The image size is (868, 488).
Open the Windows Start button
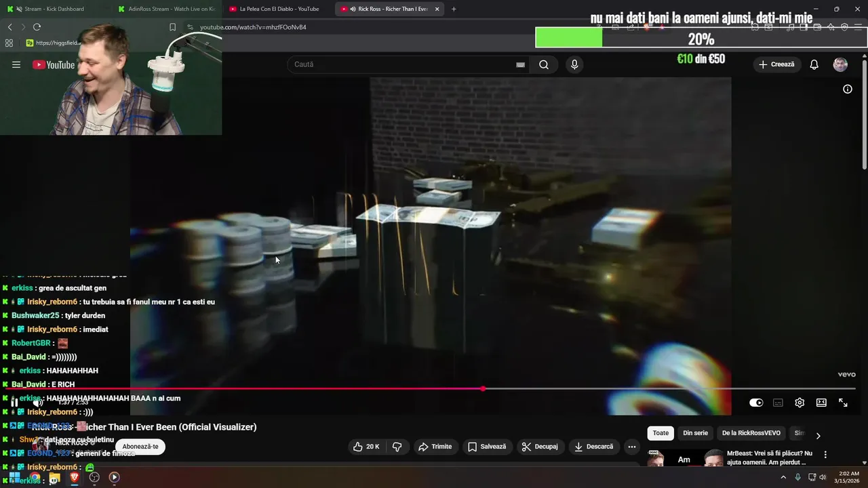click(14, 477)
